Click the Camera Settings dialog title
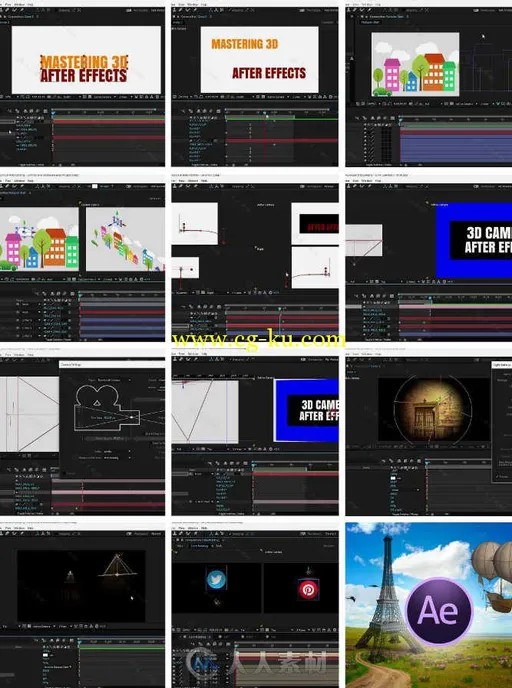The height and width of the screenshot is (688, 512). click(71, 365)
